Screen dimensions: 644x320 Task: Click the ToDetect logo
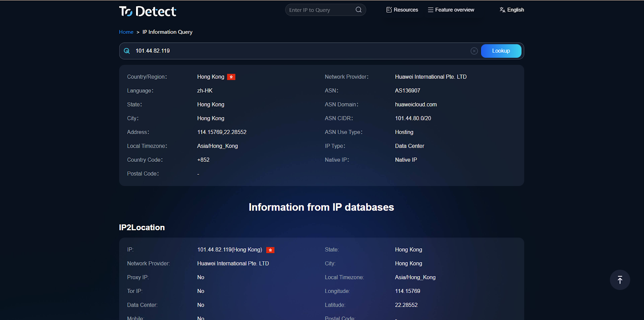pos(147,11)
